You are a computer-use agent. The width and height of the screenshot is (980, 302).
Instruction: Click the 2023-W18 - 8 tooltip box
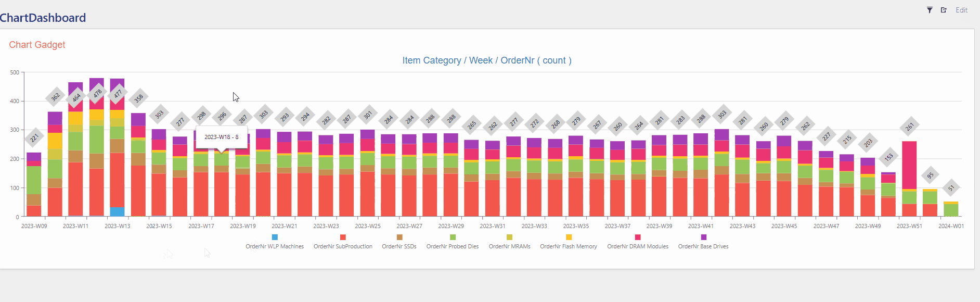pos(222,137)
